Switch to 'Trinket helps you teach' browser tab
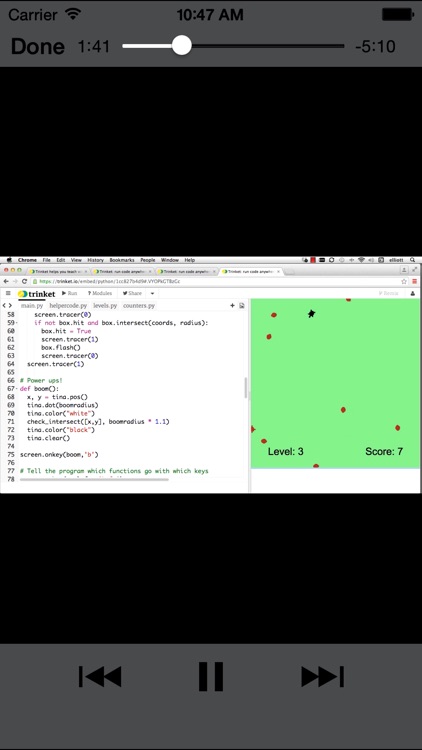Screen dimensions: 422x750 coord(57,271)
